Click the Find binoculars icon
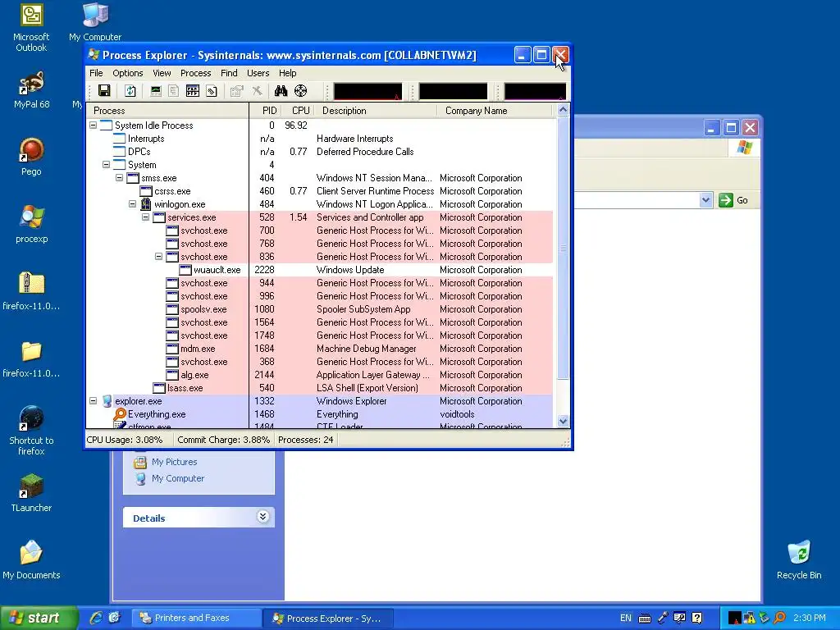This screenshot has height=630, width=840. 281,90
